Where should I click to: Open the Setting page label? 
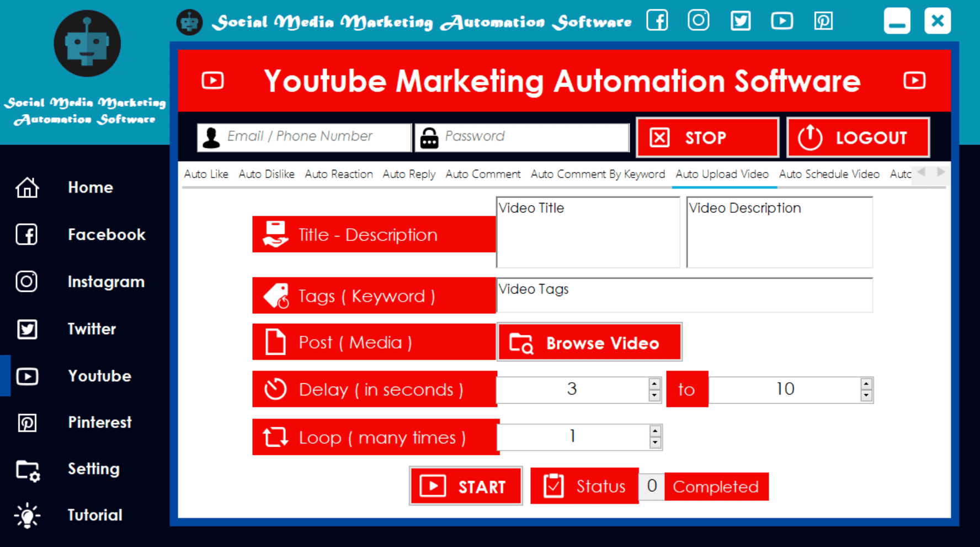[x=93, y=469]
